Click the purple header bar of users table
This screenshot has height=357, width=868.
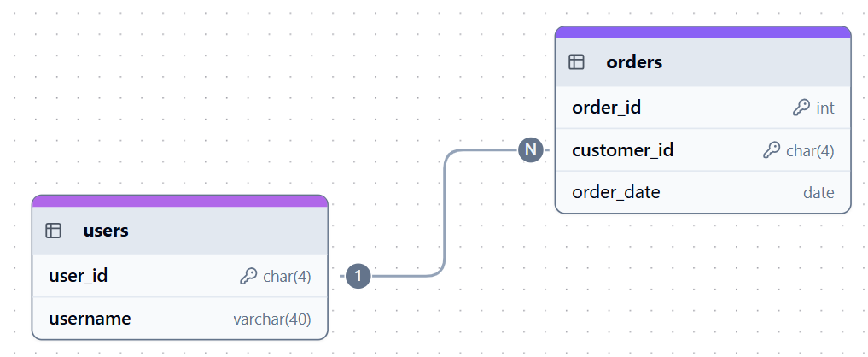pyautogui.click(x=179, y=201)
